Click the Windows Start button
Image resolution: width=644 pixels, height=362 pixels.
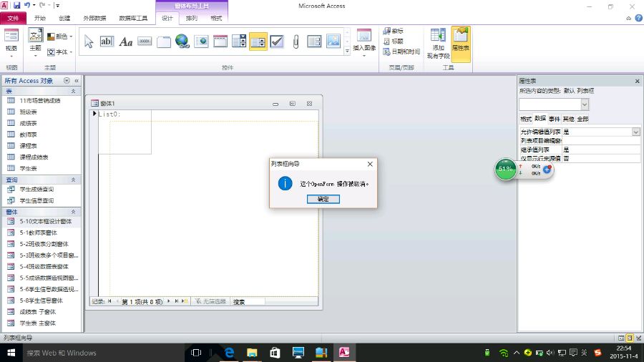point(11,353)
